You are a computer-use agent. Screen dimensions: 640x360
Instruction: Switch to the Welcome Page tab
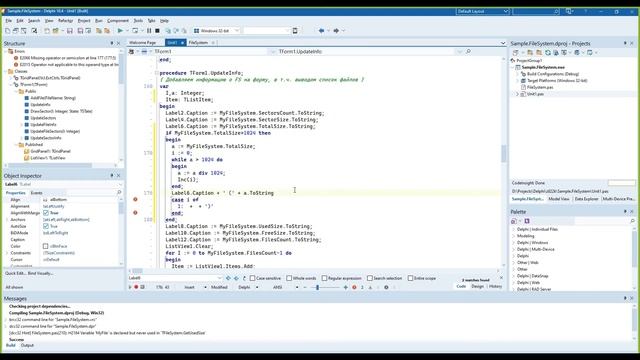142,42
